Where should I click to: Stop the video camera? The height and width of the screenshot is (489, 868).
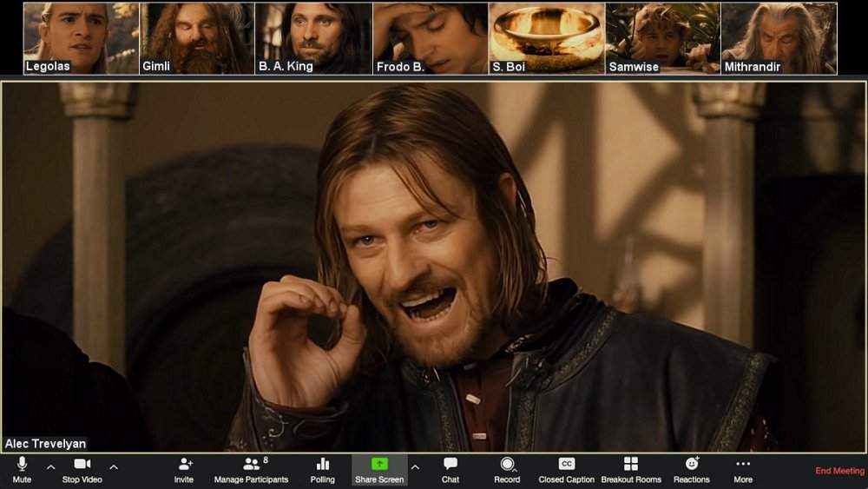pos(82,470)
